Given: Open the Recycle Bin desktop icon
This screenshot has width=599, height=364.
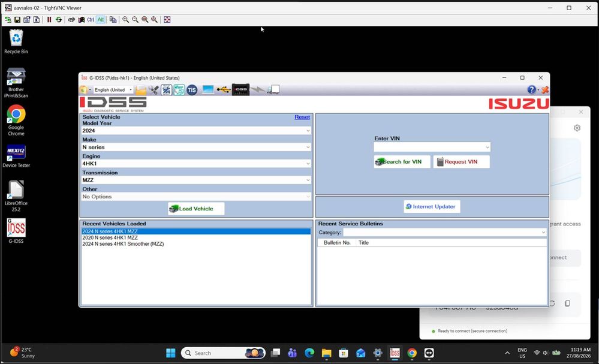Looking at the screenshot, I should 16,41.
